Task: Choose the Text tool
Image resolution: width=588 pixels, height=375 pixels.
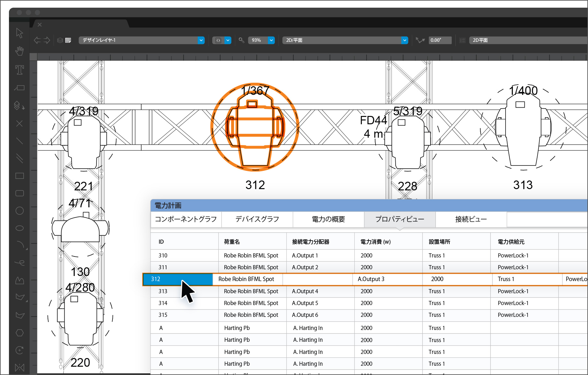Action: (19, 70)
